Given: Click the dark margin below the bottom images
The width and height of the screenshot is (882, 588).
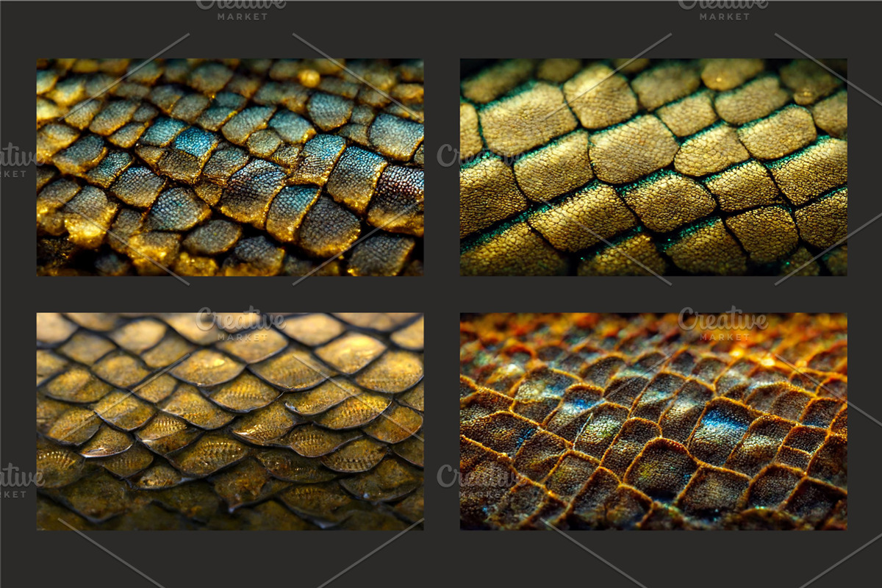Looking at the screenshot, I should tap(441, 559).
